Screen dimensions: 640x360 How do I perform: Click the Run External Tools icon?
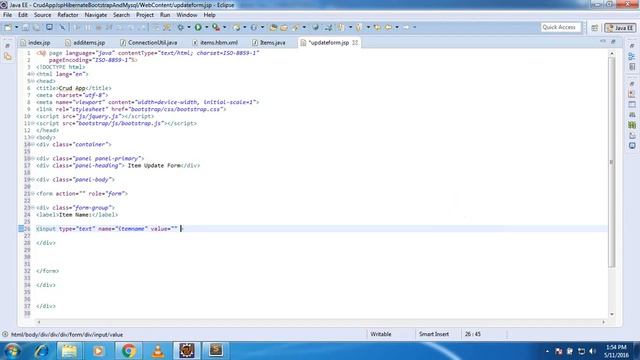216,27
